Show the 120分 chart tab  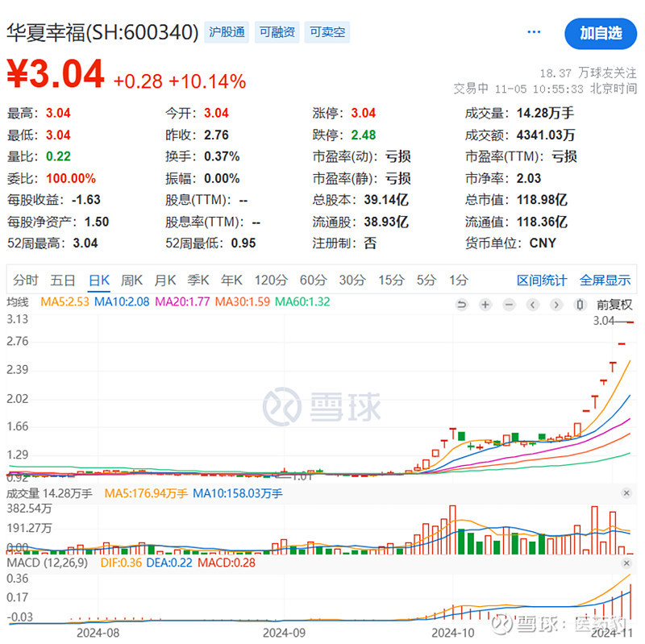pyautogui.click(x=271, y=280)
